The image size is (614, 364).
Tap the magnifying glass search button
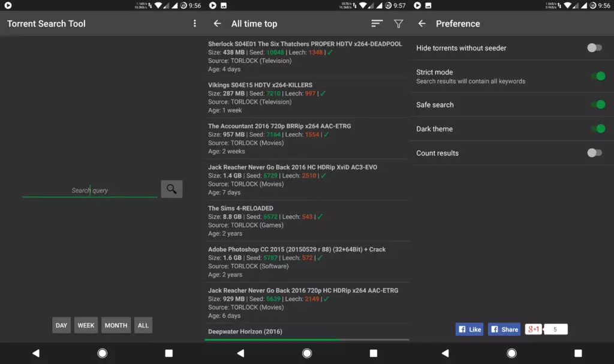coord(171,189)
